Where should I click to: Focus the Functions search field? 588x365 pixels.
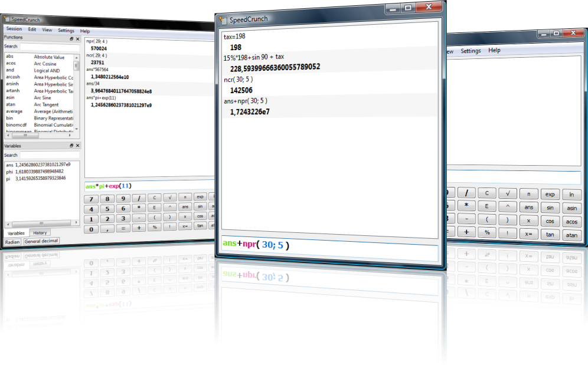pos(50,47)
